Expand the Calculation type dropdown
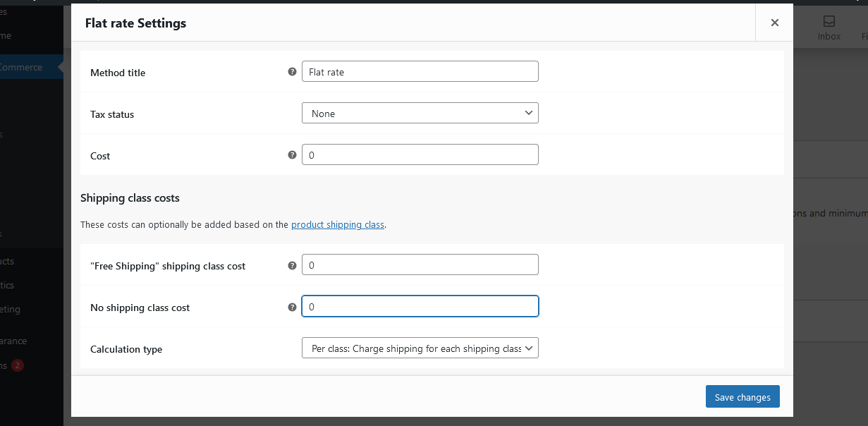This screenshot has width=868, height=426. point(420,348)
